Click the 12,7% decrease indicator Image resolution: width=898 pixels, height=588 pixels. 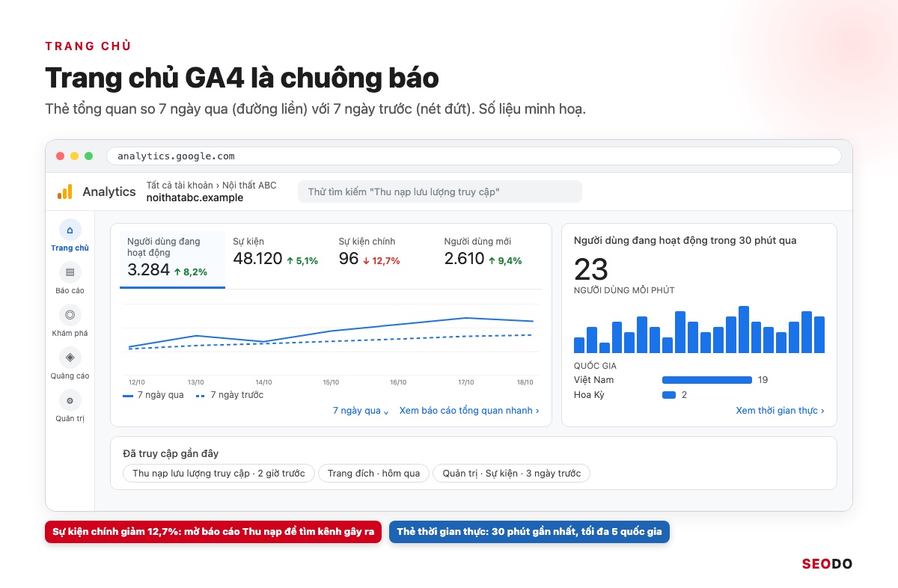click(382, 261)
